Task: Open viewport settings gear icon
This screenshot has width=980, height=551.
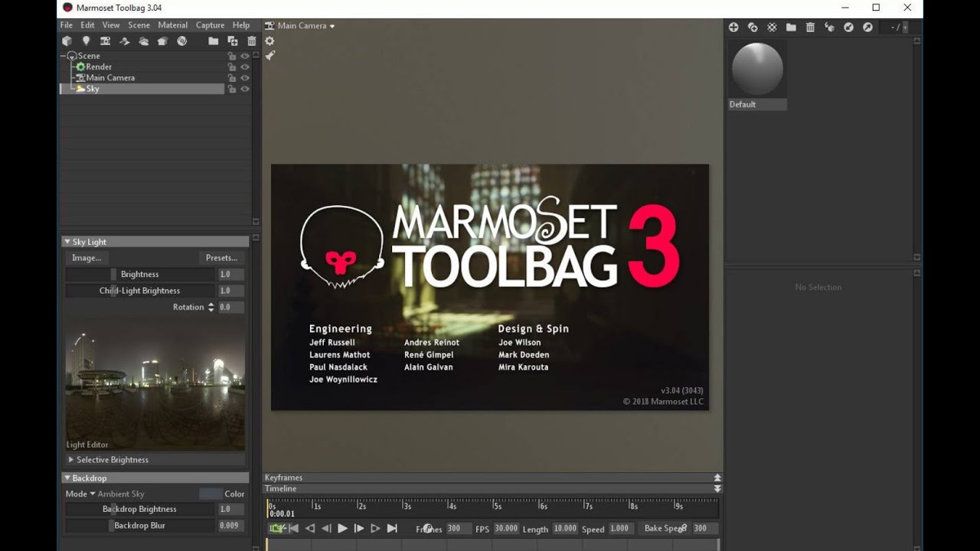Action: (269, 41)
